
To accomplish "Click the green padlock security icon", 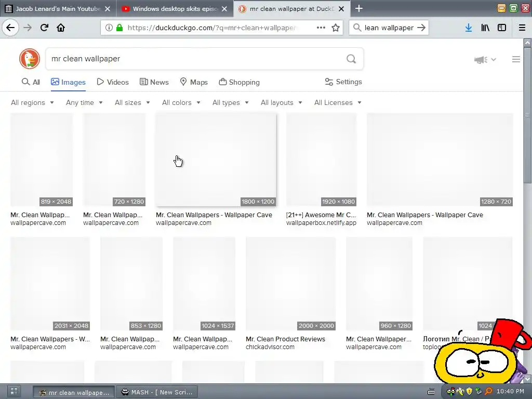I will tap(119, 28).
